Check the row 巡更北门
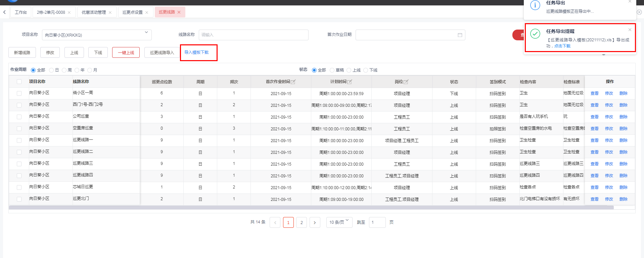 (x=19, y=199)
